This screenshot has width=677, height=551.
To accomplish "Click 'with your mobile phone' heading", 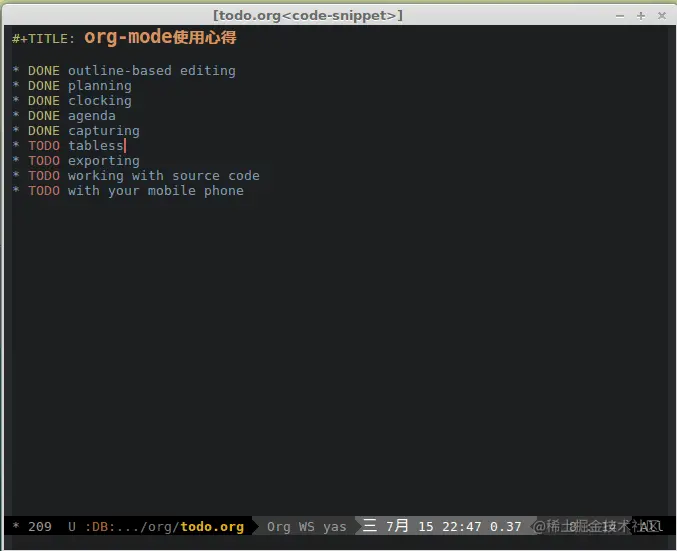I will 155,191.
